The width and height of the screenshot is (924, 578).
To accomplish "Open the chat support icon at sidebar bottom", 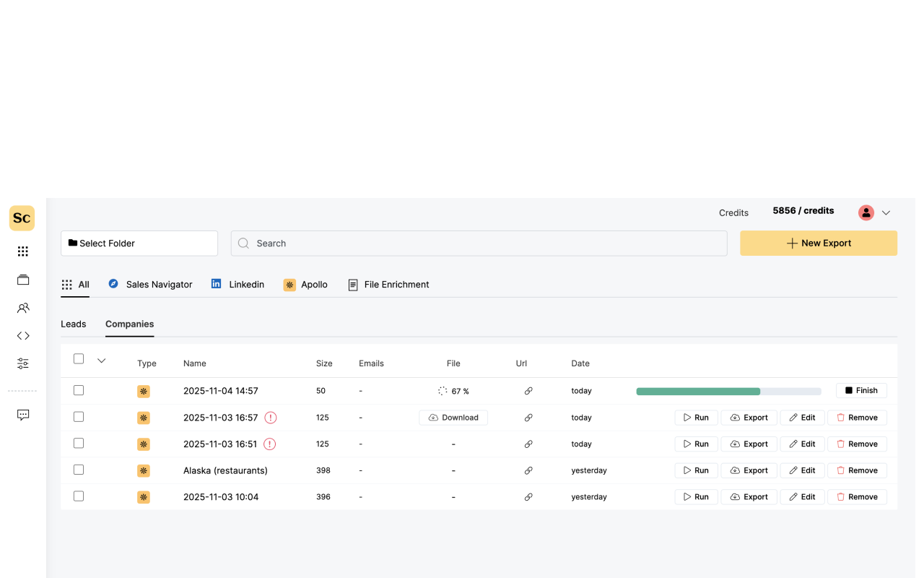I will pos(22,414).
